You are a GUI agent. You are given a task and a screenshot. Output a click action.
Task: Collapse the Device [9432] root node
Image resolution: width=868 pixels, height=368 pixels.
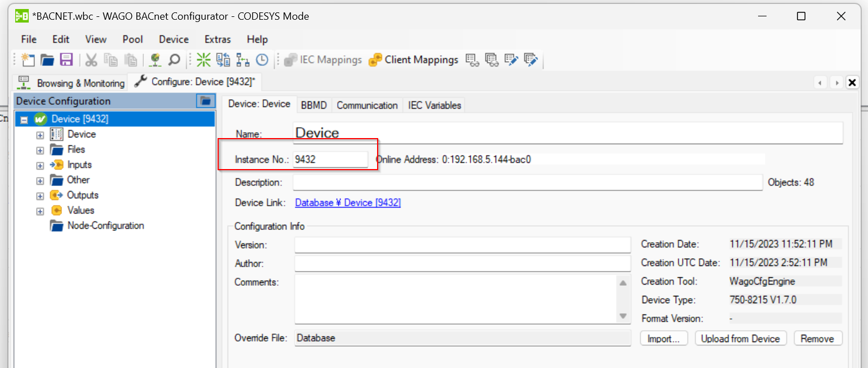(x=24, y=119)
